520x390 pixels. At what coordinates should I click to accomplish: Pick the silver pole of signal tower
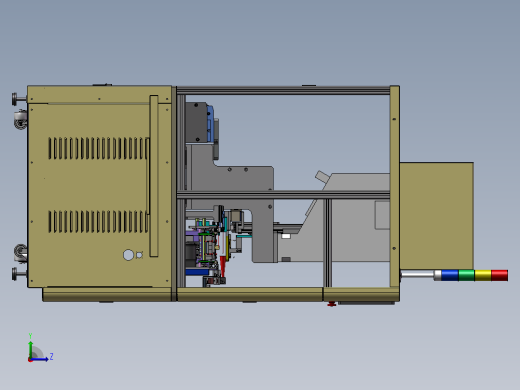[x=417, y=275]
